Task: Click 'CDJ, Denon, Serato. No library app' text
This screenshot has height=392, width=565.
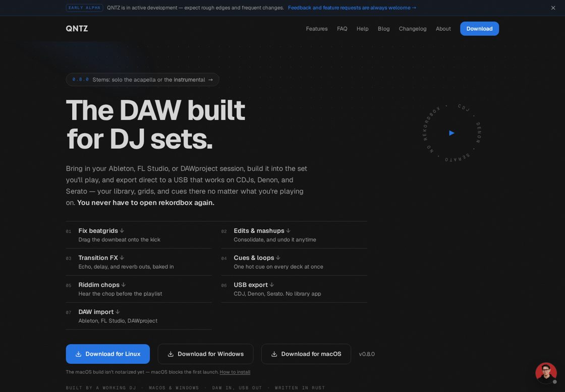Action: (x=277, y=294)
